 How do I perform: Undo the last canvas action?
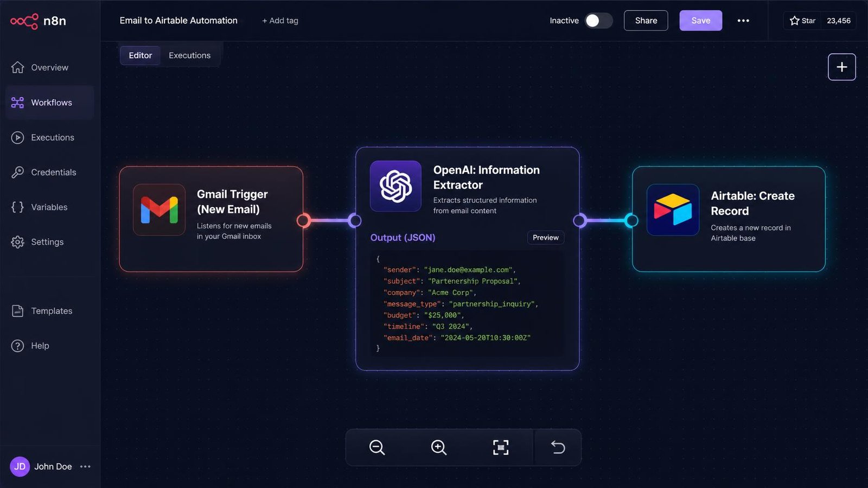[x=558, y=447]
